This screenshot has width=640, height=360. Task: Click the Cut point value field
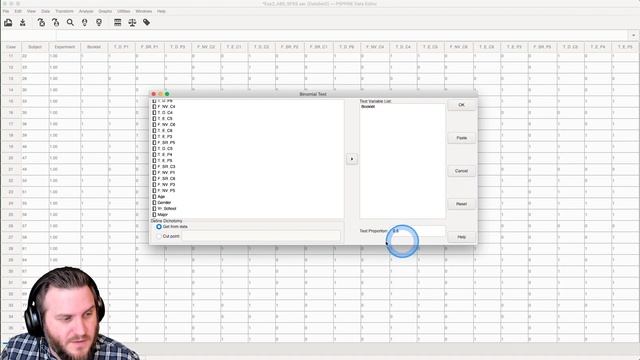(260, 236)
